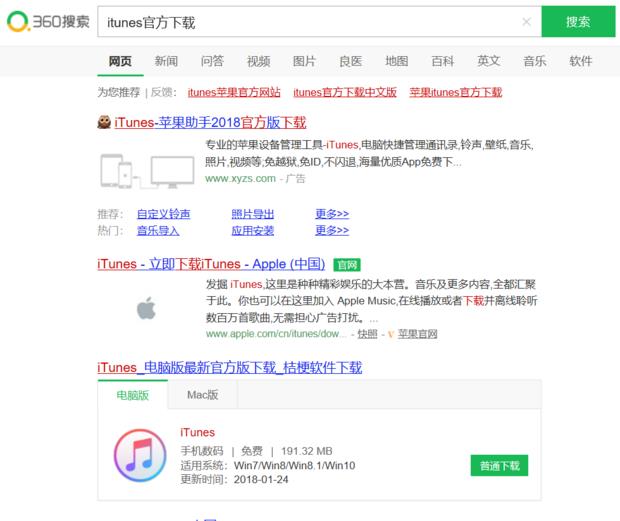
Task: Open the 快照 cached snapshot link
Action: click(368, 334)
